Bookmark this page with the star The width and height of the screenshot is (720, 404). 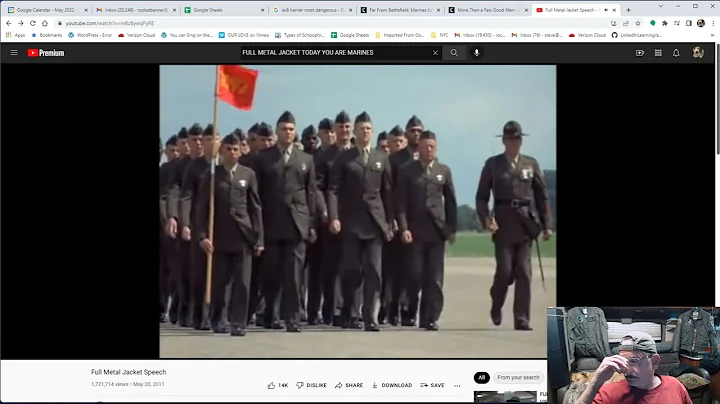point(638,23)
